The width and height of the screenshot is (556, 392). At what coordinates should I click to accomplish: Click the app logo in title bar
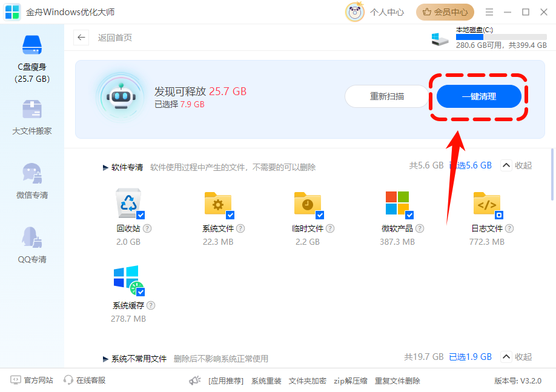(x=12, y=12)
